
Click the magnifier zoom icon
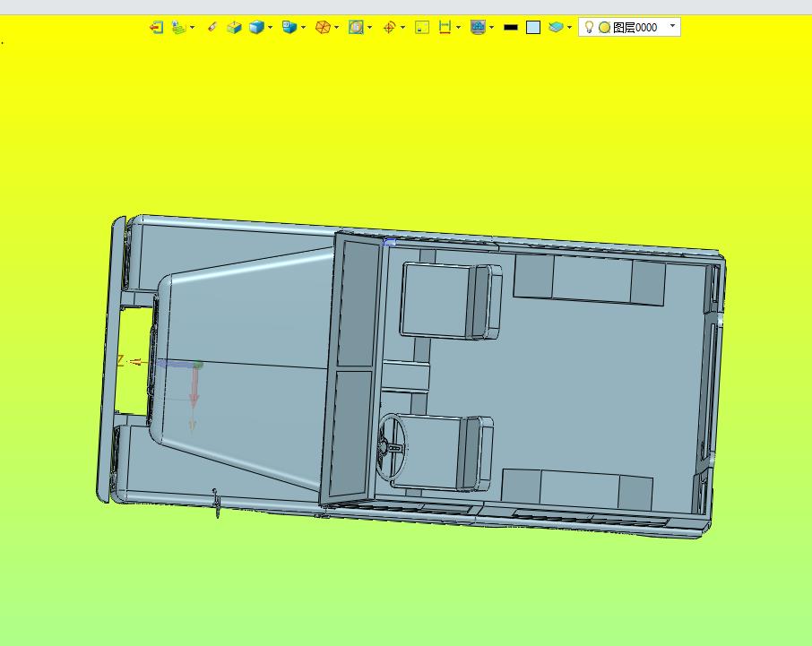(x=356, y=27)
